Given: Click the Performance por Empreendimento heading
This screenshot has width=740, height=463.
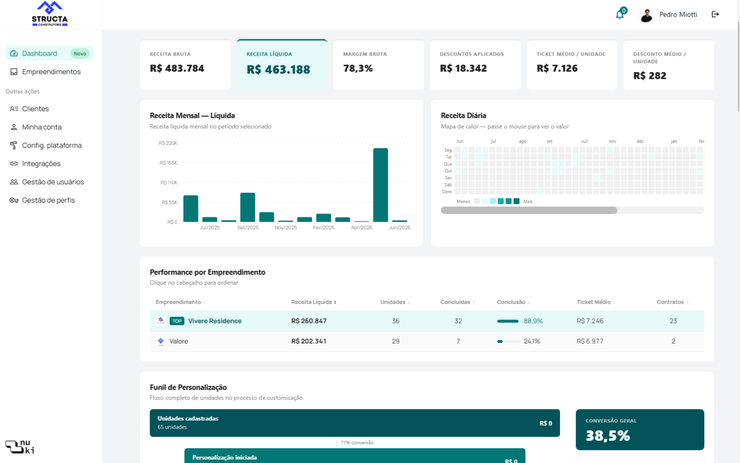Looking at the screenshot, I should pos(208,272).
